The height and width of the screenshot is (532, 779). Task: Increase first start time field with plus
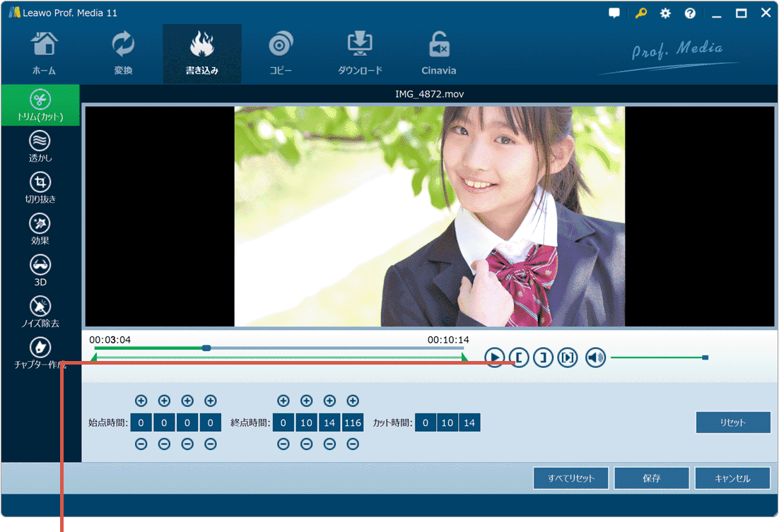(141, 401)
